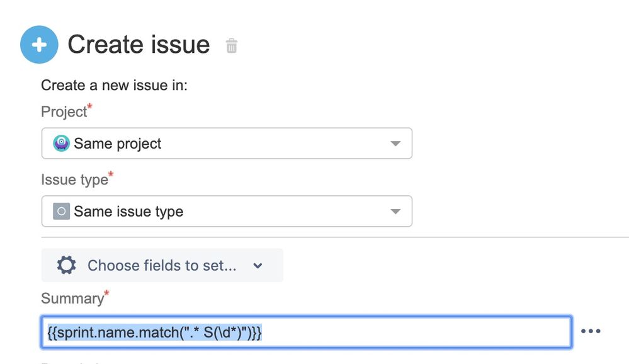Click the highlighted sprint.name.match smart value text

154,332
